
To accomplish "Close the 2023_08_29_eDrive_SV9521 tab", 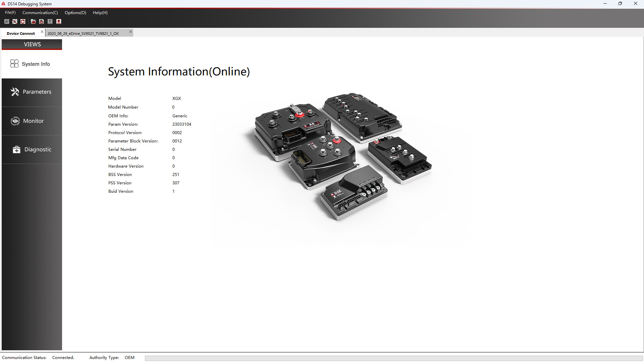I will click(x=130, y=32).
